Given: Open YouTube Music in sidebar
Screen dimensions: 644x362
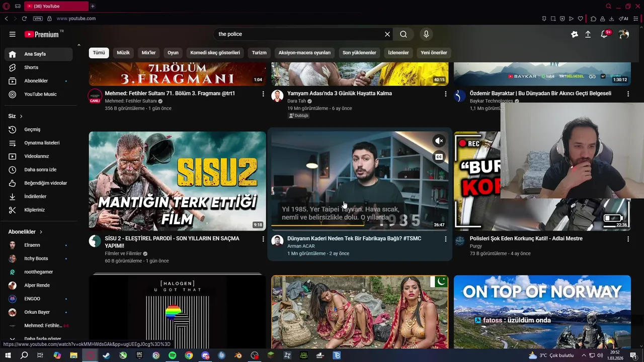Looking at the screenshot, I should pyautogui.click(x=38, y=94).
